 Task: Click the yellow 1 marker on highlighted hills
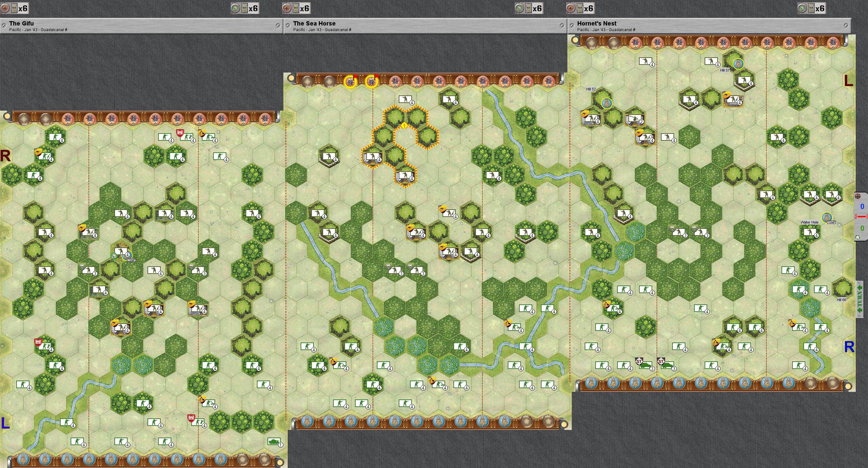[404, 126]
